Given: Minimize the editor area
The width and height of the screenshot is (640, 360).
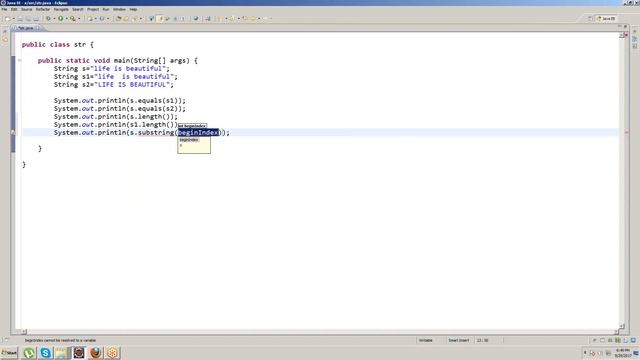Looking at the screenshot, I should (x=620, y=27).
